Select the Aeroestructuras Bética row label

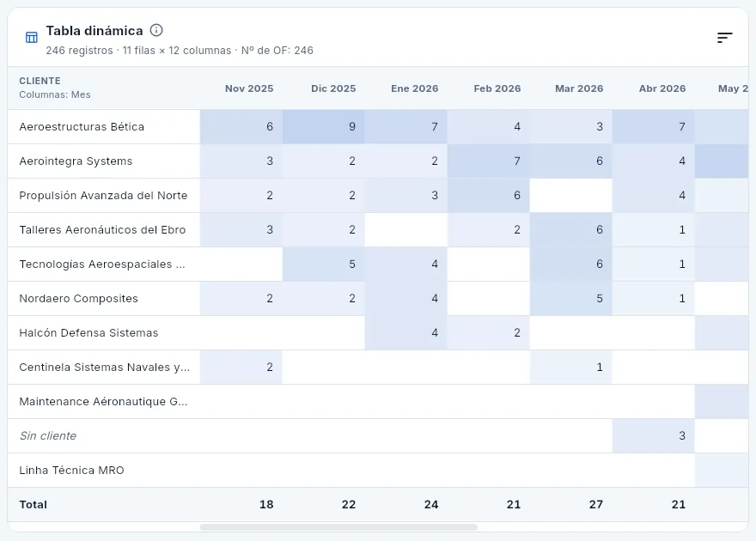(82, 127)
